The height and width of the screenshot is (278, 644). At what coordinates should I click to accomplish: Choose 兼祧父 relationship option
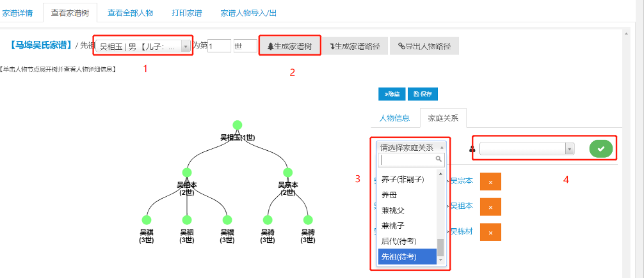[407, 210]
